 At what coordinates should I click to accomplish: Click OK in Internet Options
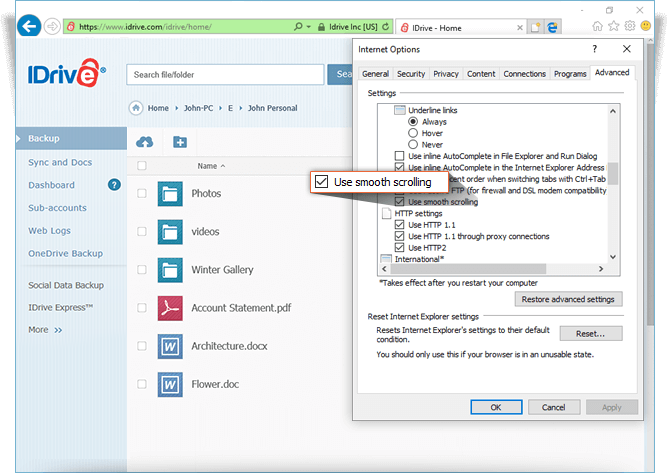(496, 407)
